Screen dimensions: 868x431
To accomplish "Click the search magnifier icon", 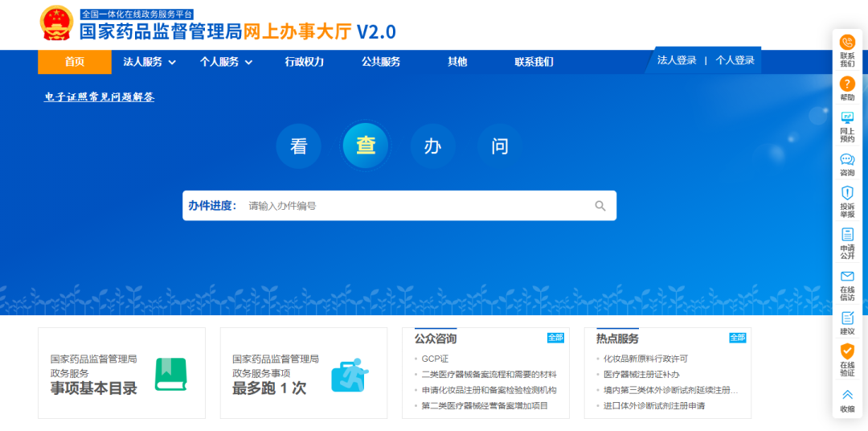I will (600, 206).
